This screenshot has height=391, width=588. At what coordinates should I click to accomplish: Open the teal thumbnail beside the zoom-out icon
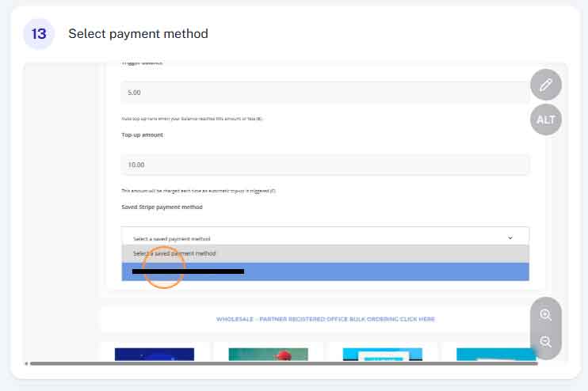coord(496,355)
